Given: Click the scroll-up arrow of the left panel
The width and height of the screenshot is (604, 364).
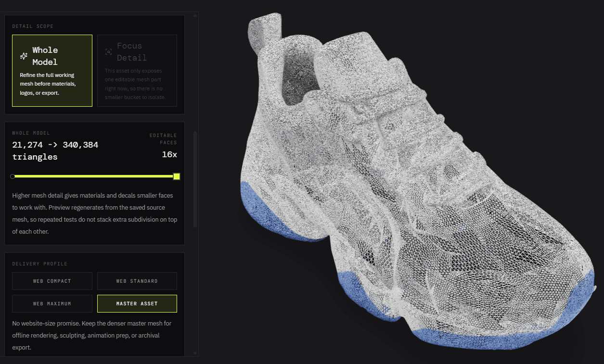Looking at the screenshot, I should [195, 15].
